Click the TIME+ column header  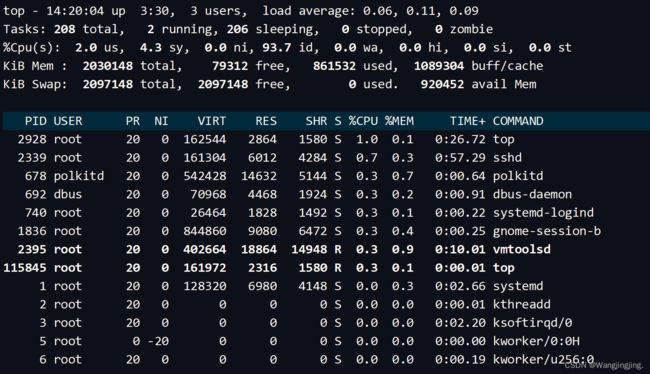click(467, 121)
